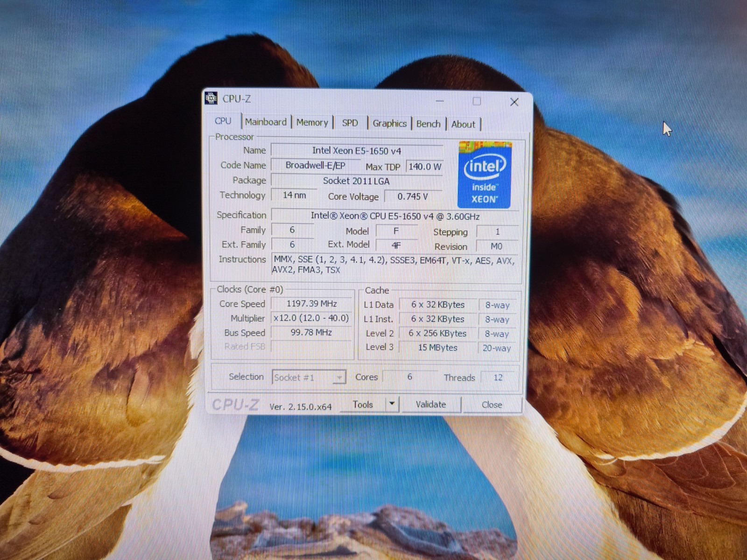Viewport: 747px width, 560px height.
Task: Open the Memory tab
Action: tap(312, 122)
